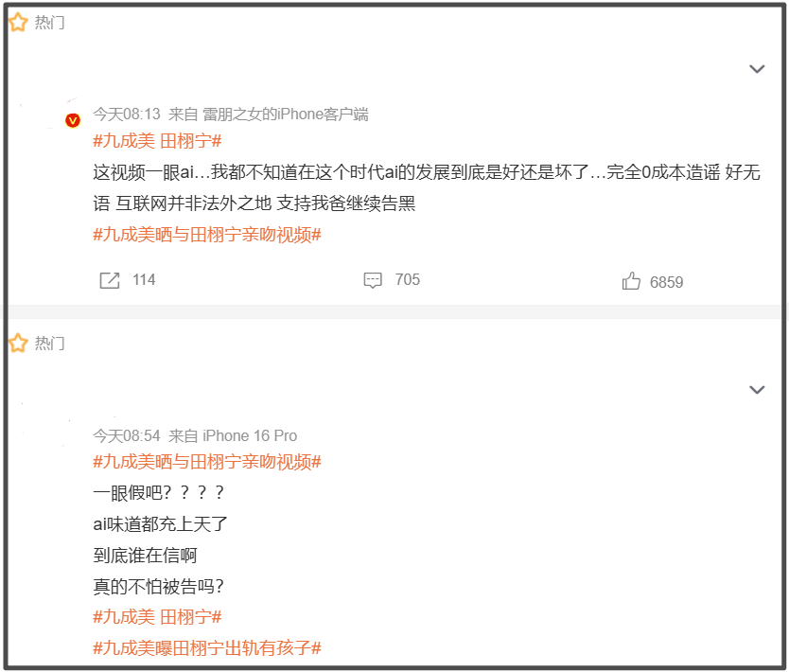This screenshot has height=672, width=789.
Task: Click source iPhone 16 Pro
Action: coord(250,435)
